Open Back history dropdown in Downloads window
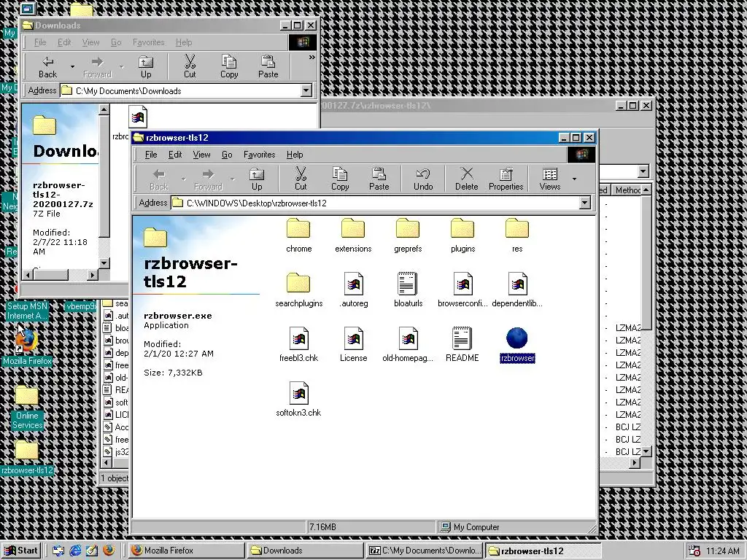Viewport: 747px width, 560px height. click(72, 66)
